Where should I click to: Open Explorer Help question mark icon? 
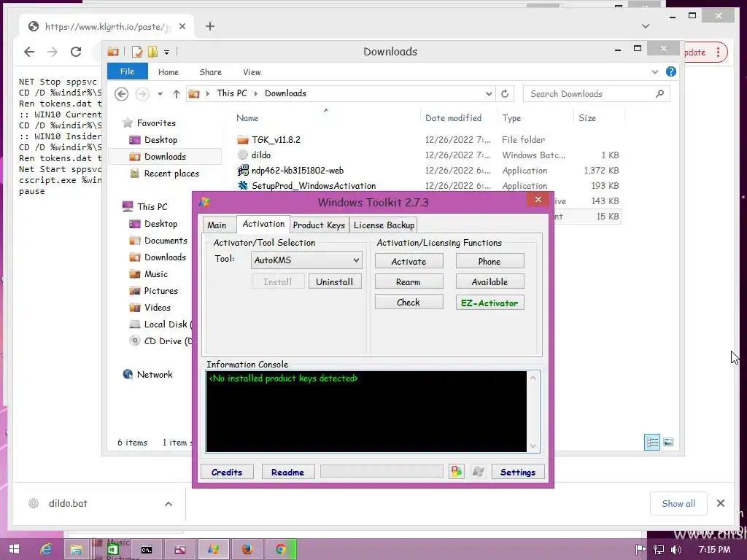(671, 72)
